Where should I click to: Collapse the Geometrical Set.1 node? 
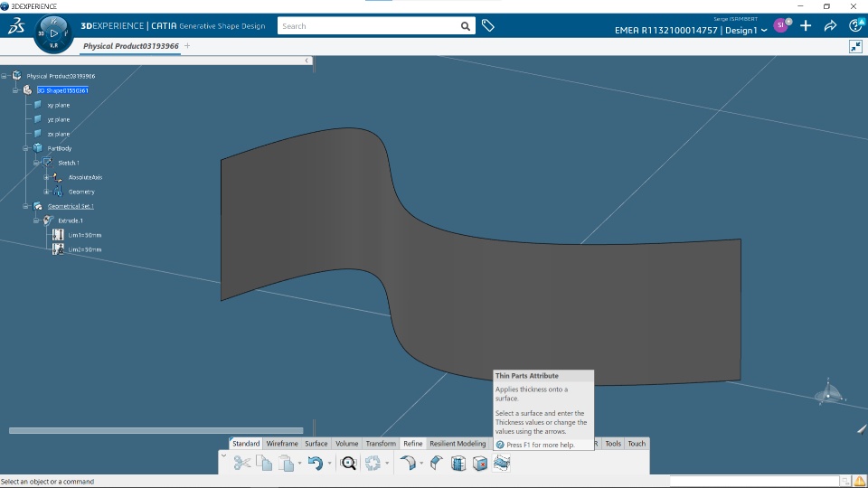(25, 206)
